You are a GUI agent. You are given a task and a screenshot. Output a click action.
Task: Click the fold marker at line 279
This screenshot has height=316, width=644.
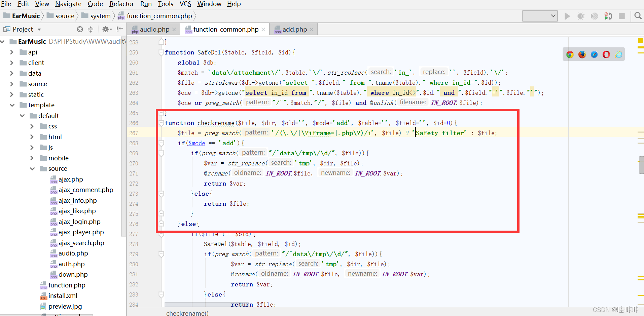161,254
